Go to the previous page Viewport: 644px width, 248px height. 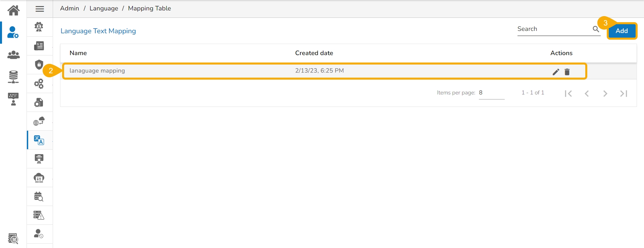coord(587,93)
